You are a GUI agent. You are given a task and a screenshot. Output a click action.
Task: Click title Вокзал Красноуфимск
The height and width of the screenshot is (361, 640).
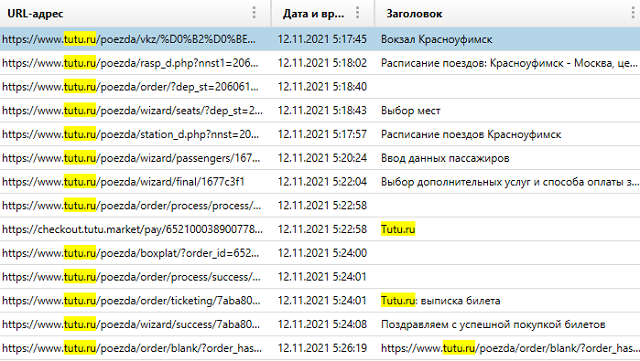point(436,39)
